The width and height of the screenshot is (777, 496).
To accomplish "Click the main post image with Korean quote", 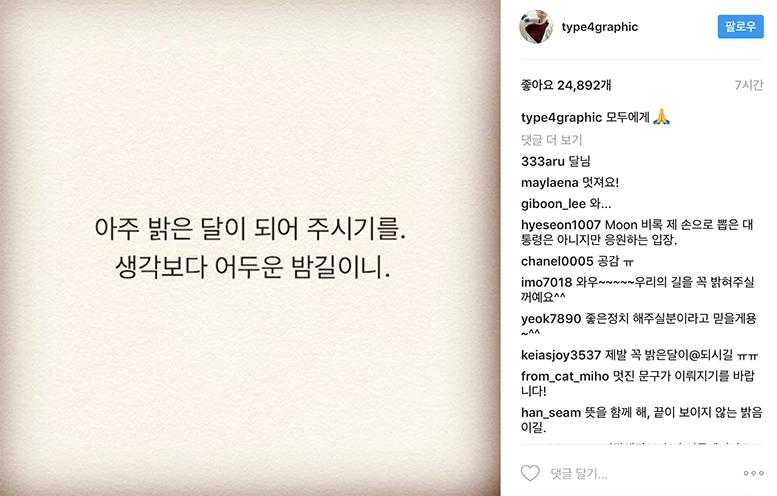I will click(x=250, y=248).
